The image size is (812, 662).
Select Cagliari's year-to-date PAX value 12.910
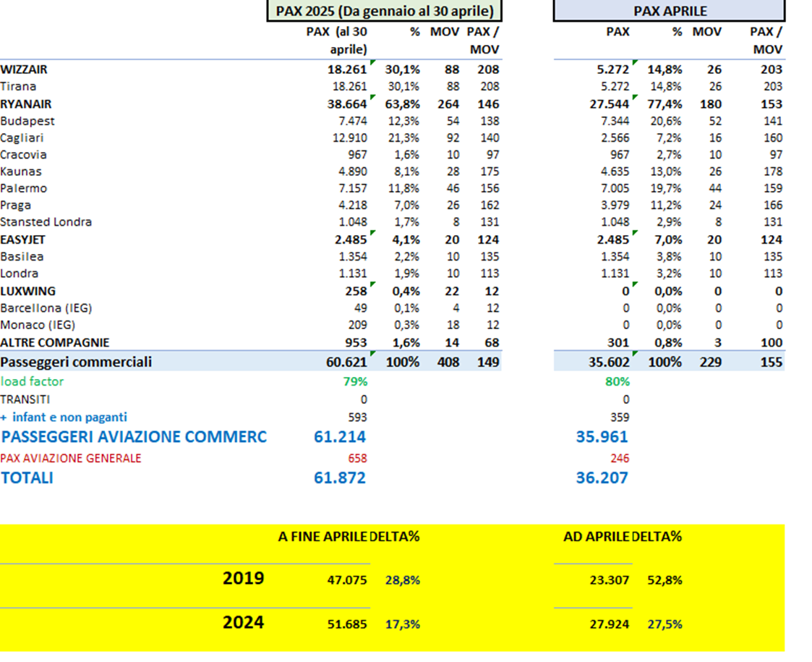[x=350, y=138]
